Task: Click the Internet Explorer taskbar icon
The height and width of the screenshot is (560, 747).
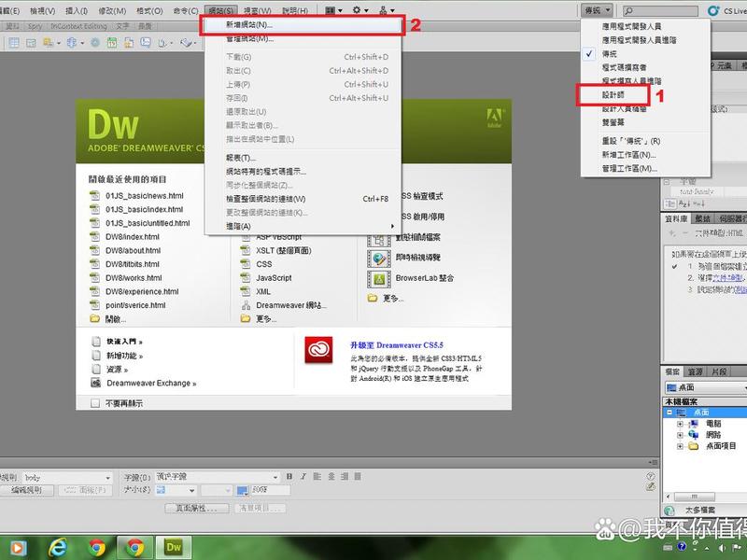Action: pos(58,548)
